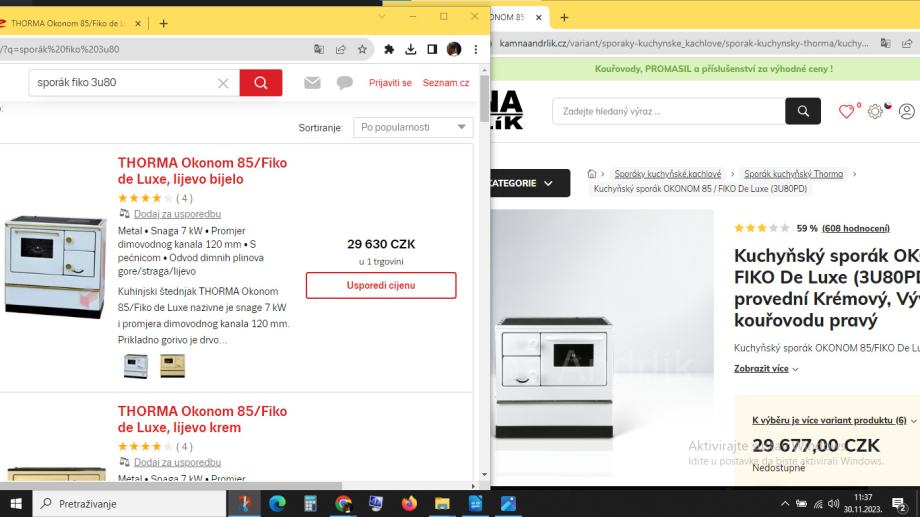
Task: Expand product variants selector (6)
Action: point(834,420)
